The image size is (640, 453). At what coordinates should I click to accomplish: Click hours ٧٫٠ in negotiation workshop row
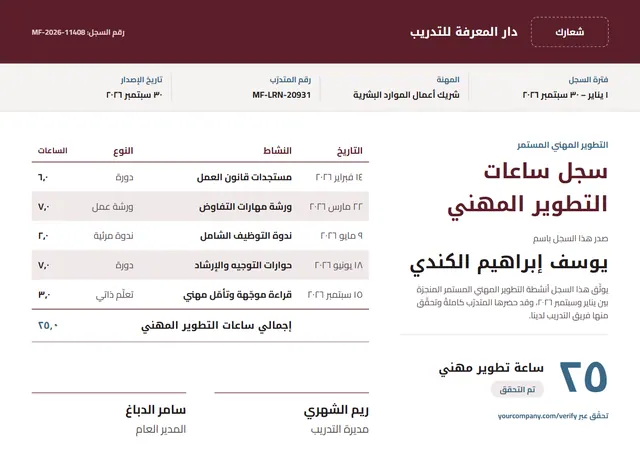44,207
